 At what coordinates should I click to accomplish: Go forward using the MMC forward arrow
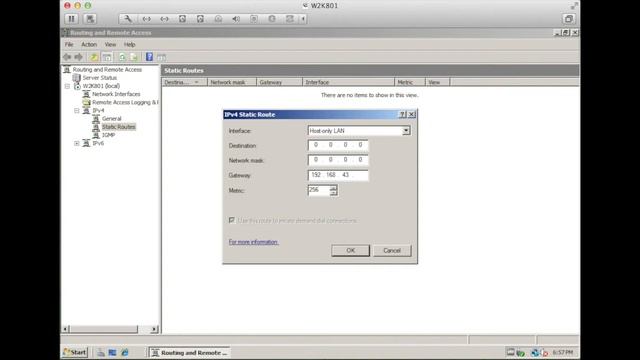point(79,57)
